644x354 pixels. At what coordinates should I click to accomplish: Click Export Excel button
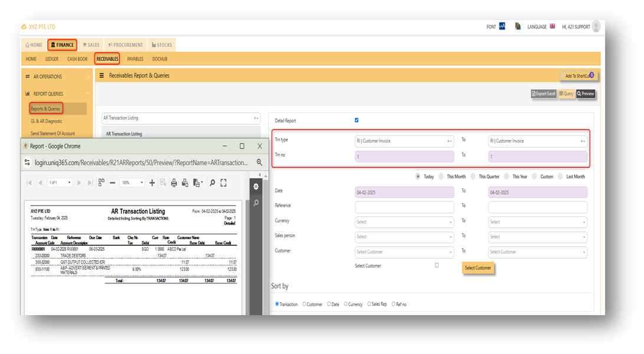(543, 94)
